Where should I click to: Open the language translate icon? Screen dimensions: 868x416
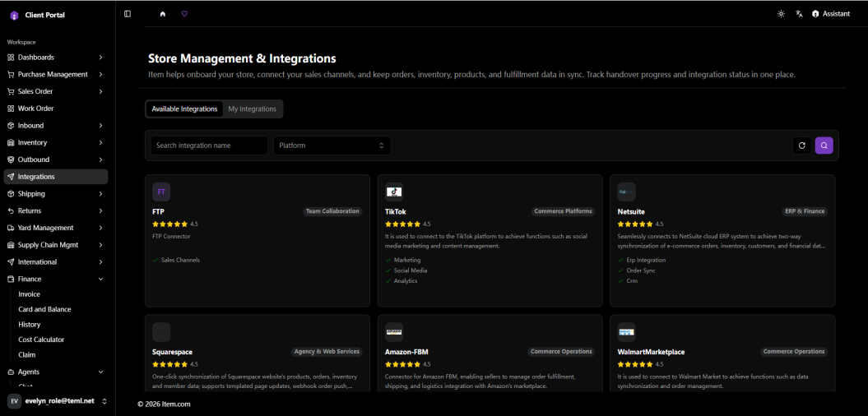click(800, 14)
